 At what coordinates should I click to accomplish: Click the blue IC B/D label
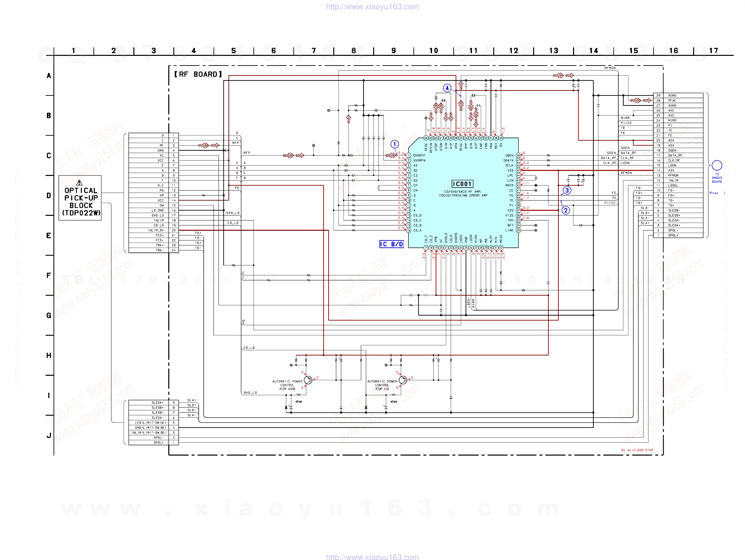pyautogui.click(x=391, y=244)
